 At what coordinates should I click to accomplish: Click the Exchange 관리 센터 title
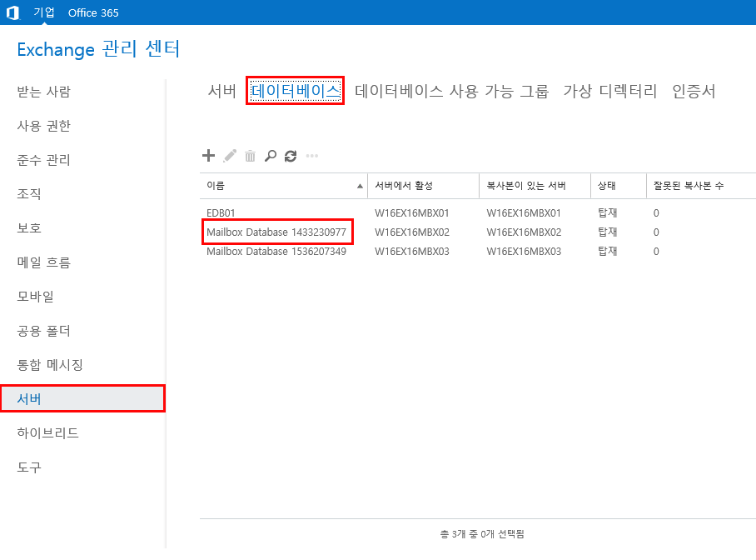click(98, 49)
